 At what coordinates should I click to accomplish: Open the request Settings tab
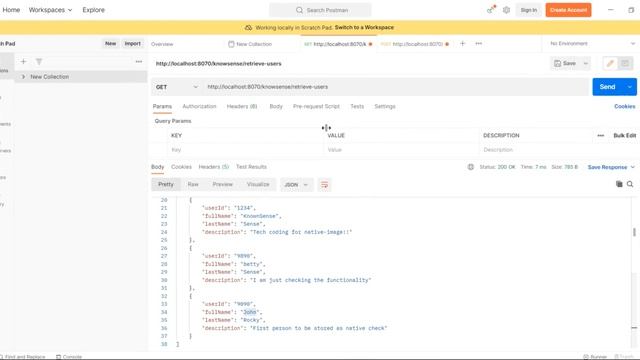tap(385, 106)
